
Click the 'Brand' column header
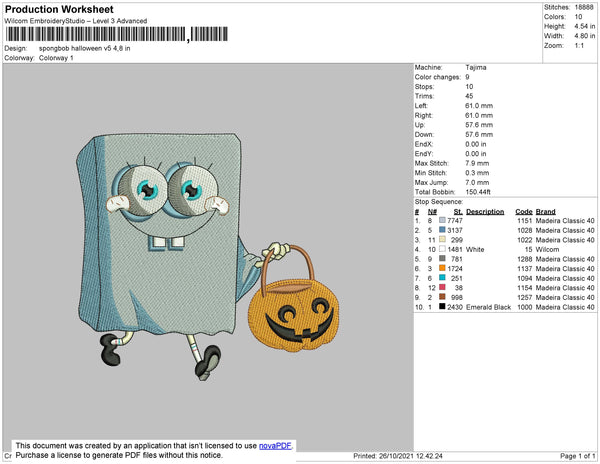545,212
